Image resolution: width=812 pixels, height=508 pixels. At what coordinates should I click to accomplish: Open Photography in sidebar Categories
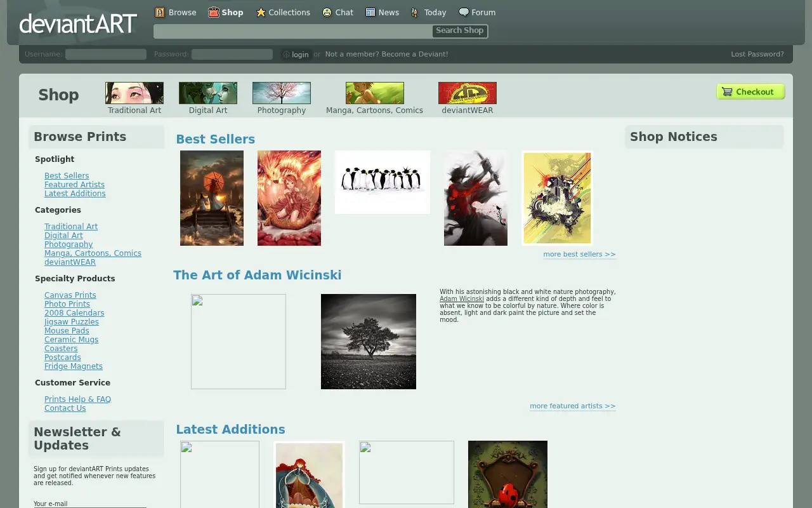coord(69,244)
